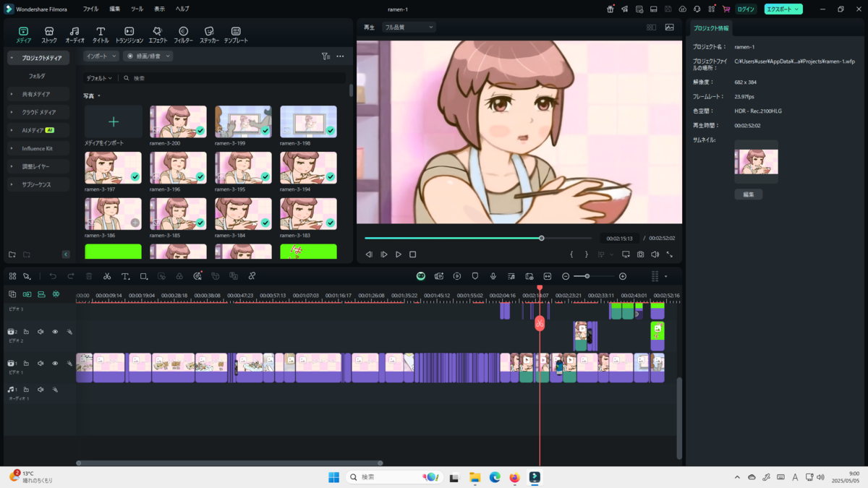The image size is (868, 488).
Task: Open the トランジション (Transitions) tab
Action: (129, 35)
